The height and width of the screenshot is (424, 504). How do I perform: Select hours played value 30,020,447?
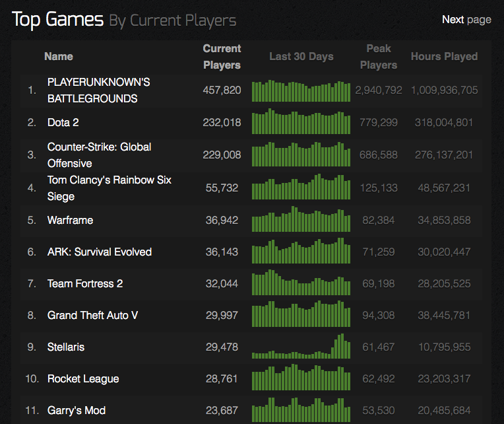[444, 252]
